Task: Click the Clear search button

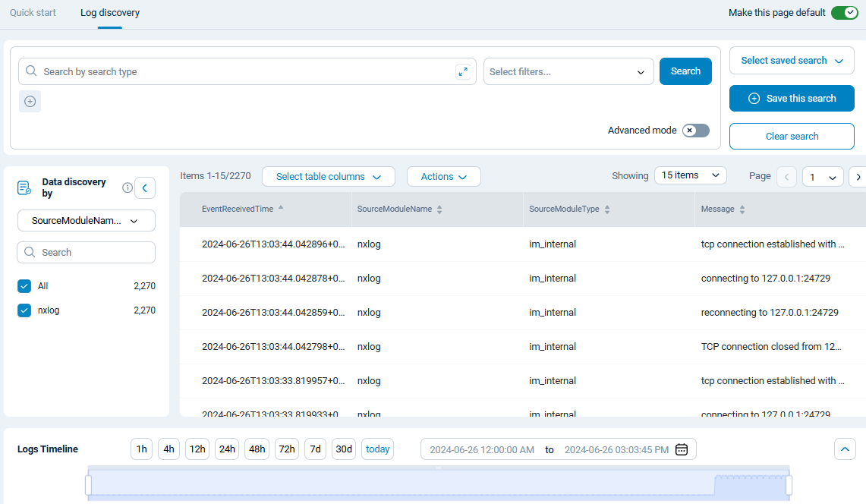Action: click(792, 136)
